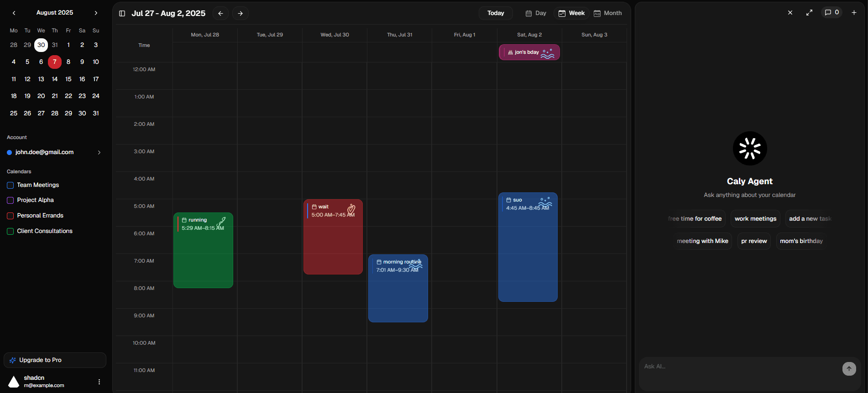Go to previous week arrow button
Image resolution: width=868 pixels, height=393 pixels.
coord(220,13)
